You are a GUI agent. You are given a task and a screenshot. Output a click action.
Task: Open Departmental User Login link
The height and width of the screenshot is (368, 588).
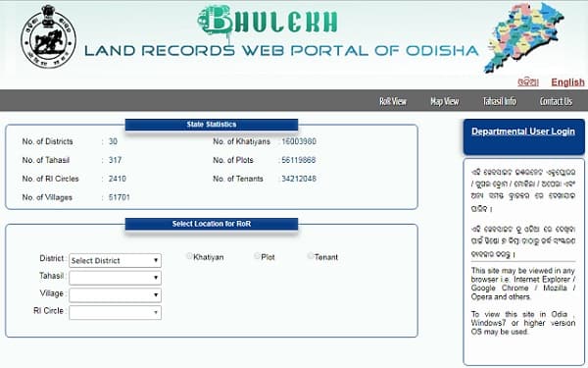523,131
